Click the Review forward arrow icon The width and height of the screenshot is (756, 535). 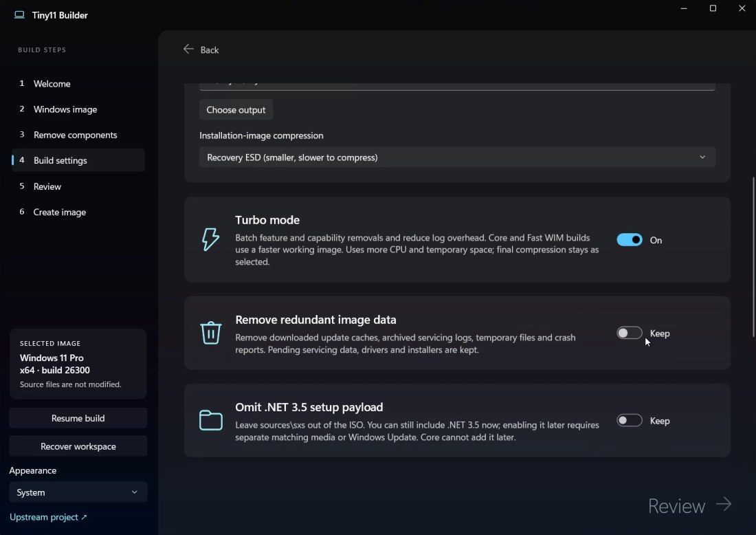coord(723,504)
